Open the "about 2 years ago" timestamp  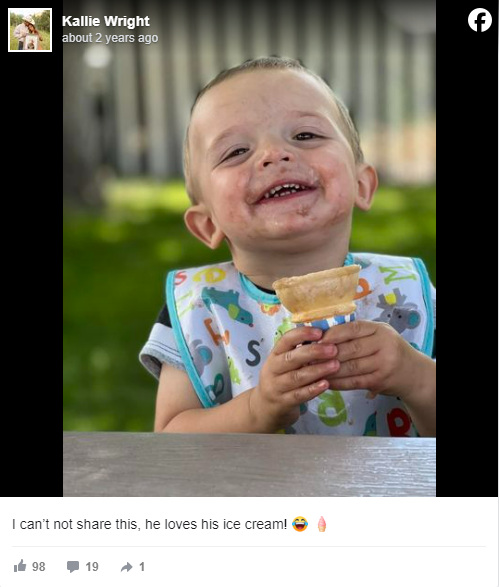click(110, 38)
